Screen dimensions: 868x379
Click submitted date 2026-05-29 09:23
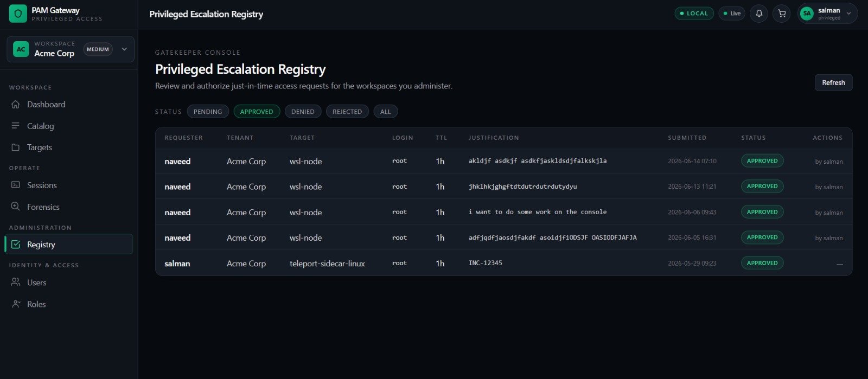point(692,263)
